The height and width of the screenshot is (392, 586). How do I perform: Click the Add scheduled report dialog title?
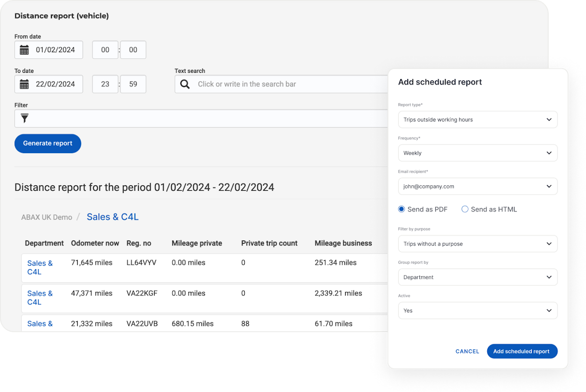[x=440, y=82]
